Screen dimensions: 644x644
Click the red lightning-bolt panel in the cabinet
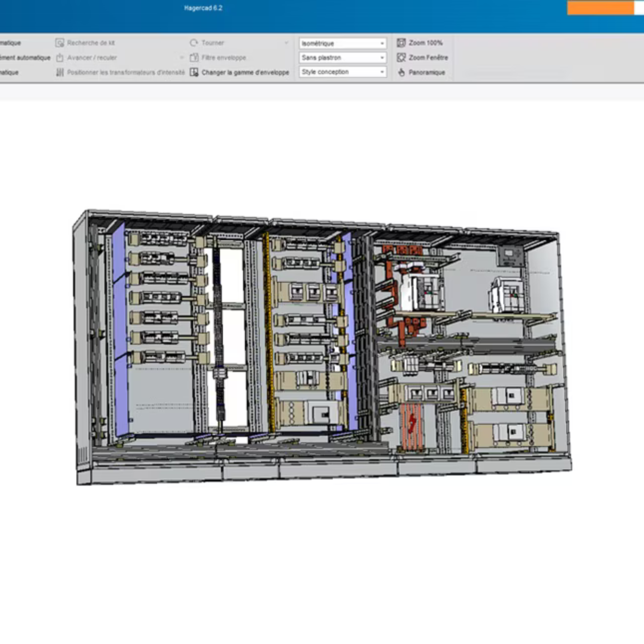click(x=411, y=425)
